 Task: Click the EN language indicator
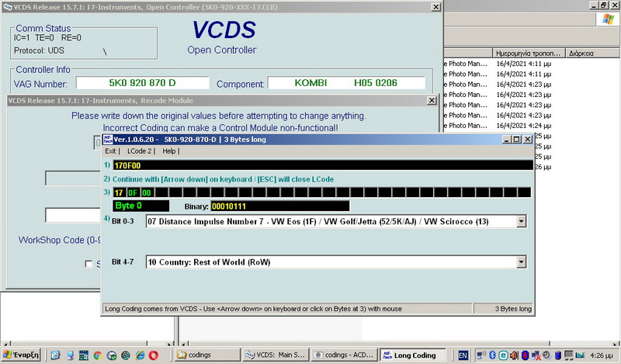[x=463, y=355]
